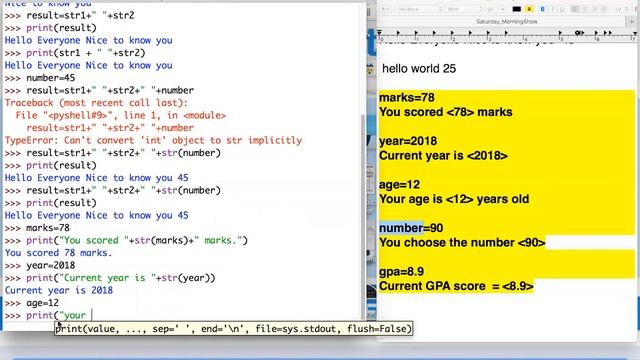Center text alignment in TextEdit
Viewport: 640px width, 360px height.
[584, 9]
